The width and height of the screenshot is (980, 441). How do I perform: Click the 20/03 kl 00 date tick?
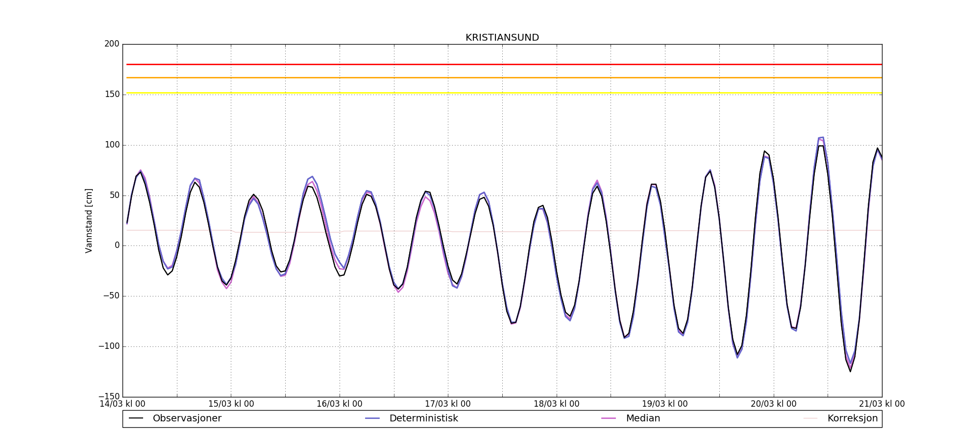click(x=773, y=404)
